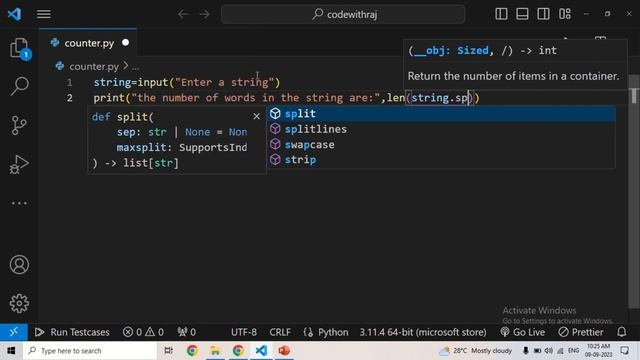
Task: Click the ports forwarded indicator showing 0
Action: coord(187,332)
